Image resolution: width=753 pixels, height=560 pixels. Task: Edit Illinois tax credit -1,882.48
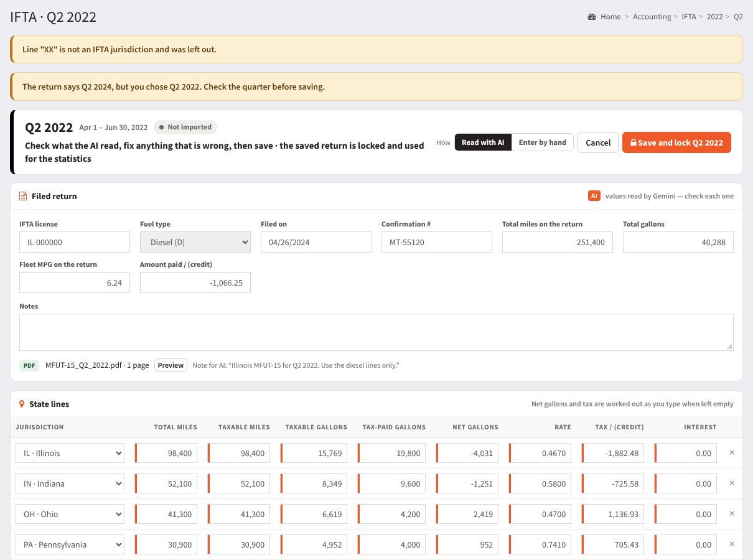point(613,453)
